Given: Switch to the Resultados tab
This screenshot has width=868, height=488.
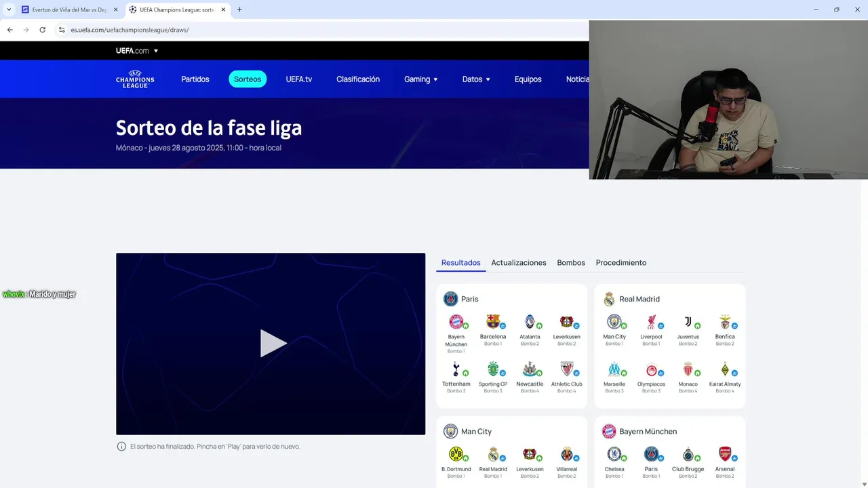Looking at the screenshot, I should 461,263.
